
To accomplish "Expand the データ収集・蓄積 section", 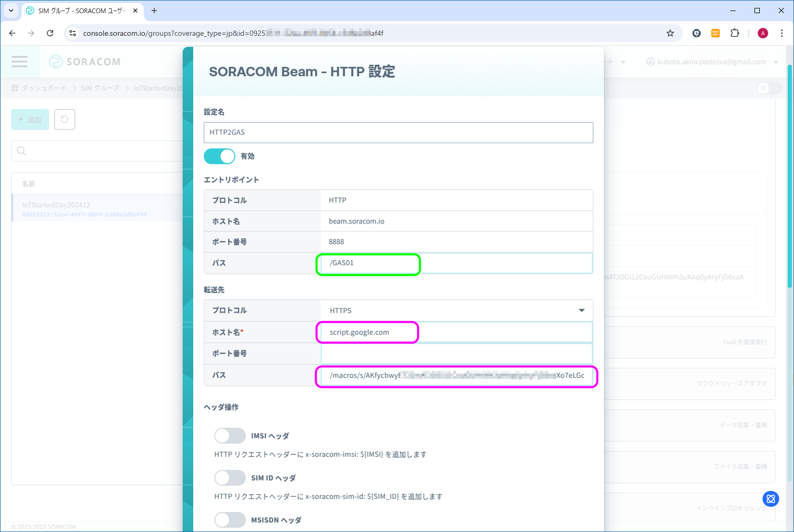I will pyautogui.click(x=690, y=425).
